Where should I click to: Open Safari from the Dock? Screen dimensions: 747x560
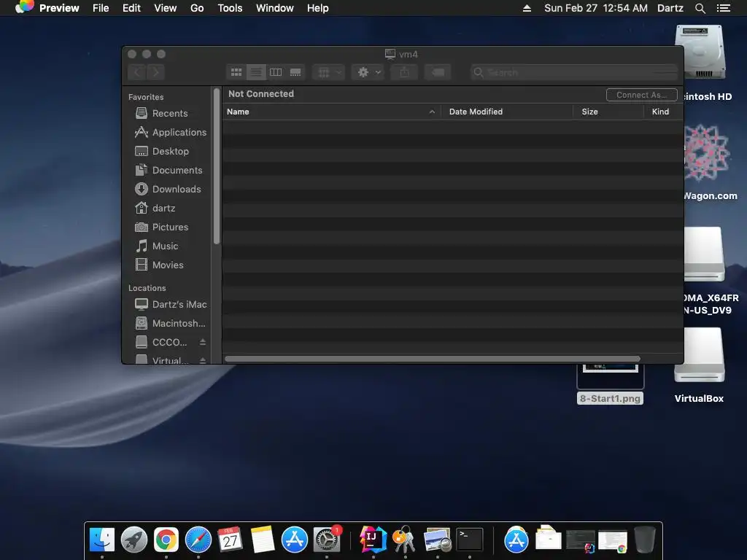coord(198,540)
